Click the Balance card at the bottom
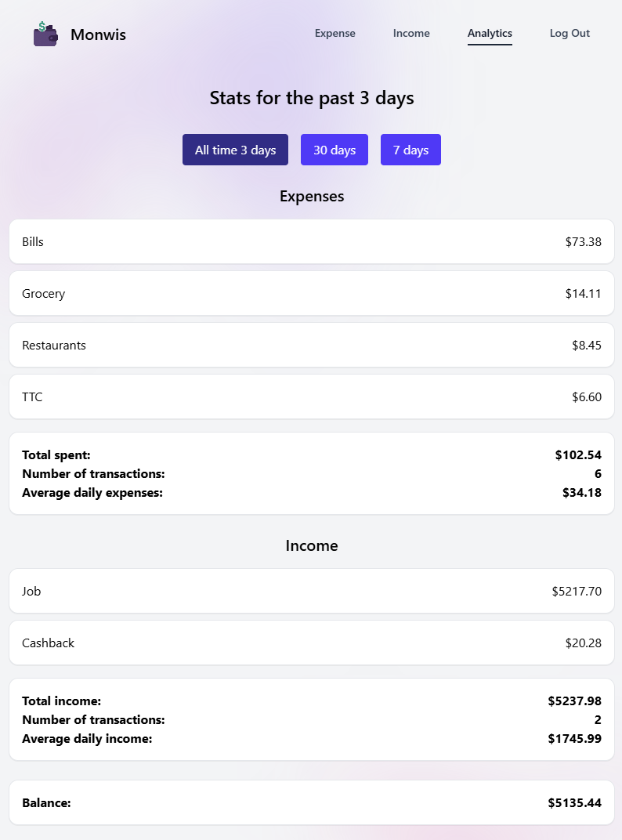This screenshot has width=622, height=840. point(311,802)
